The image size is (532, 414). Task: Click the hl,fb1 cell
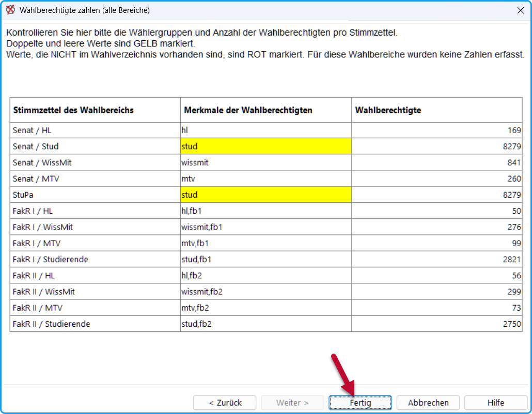[x=266, y=211]
